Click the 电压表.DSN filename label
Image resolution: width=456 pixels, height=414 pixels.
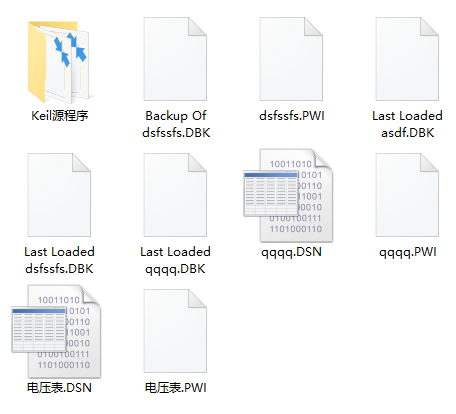point(59,388)
